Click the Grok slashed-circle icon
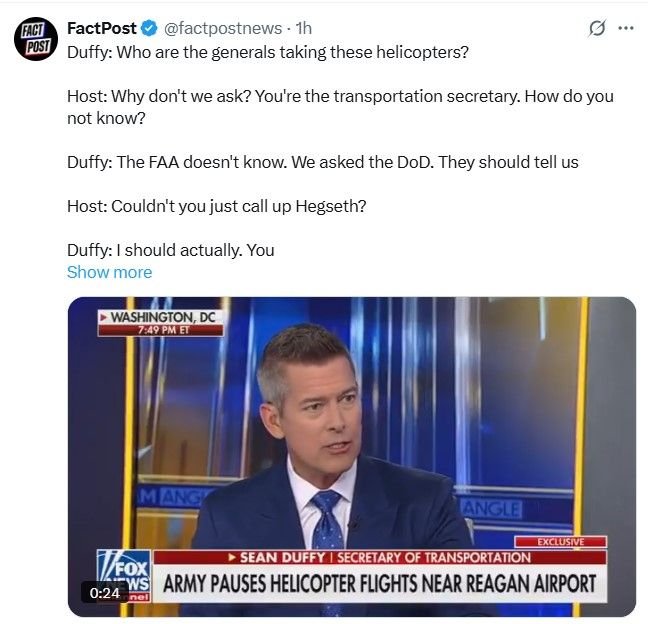Viewport: 648px width, 624px height. [x=597, y=28]
